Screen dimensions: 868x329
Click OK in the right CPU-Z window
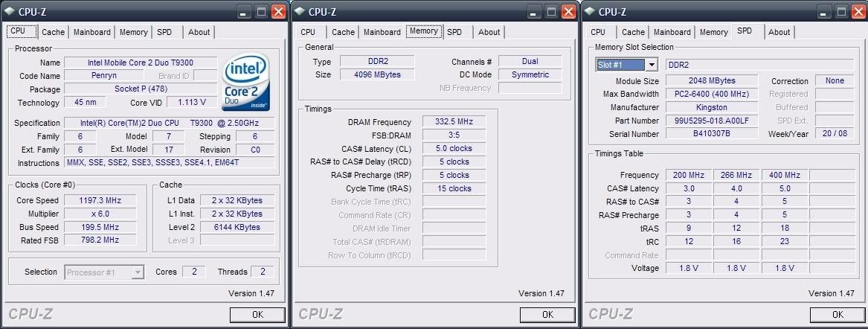[838, 315]
